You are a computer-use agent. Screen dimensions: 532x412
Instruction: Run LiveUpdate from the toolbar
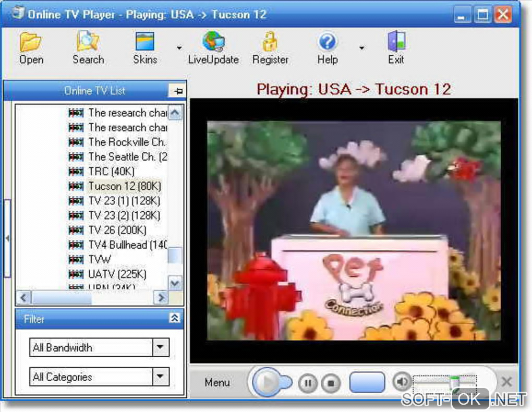click(x=213, y=47)
